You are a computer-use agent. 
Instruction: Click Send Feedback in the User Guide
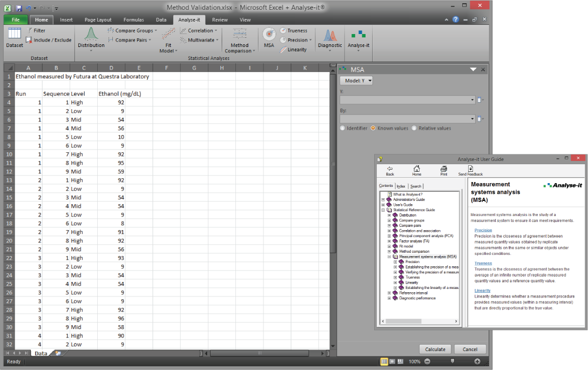tap(470, 171)
